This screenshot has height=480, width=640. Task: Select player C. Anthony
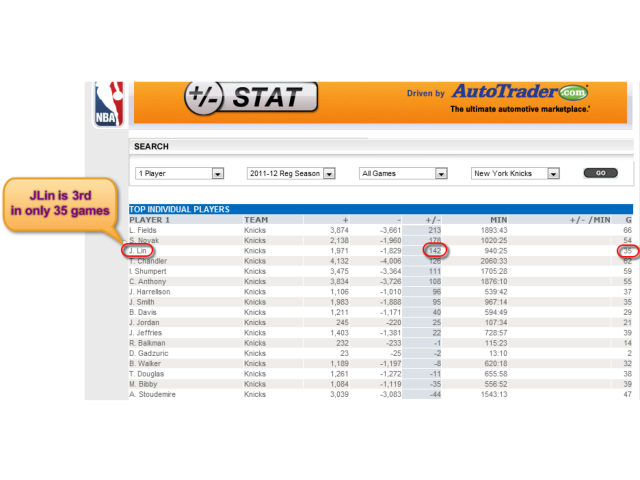pos(148,281)
